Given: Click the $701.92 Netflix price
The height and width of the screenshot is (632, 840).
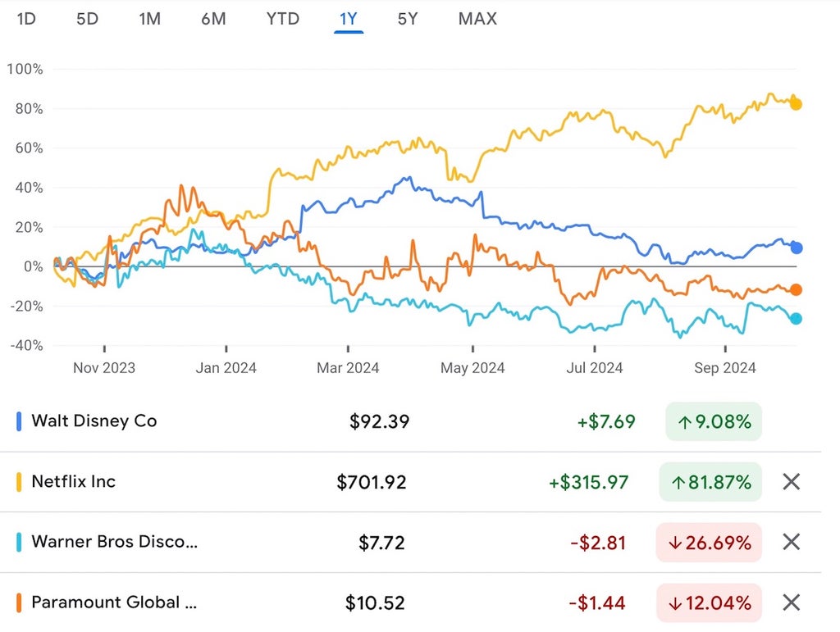Looking at the screenshot, I should (372, 482).
